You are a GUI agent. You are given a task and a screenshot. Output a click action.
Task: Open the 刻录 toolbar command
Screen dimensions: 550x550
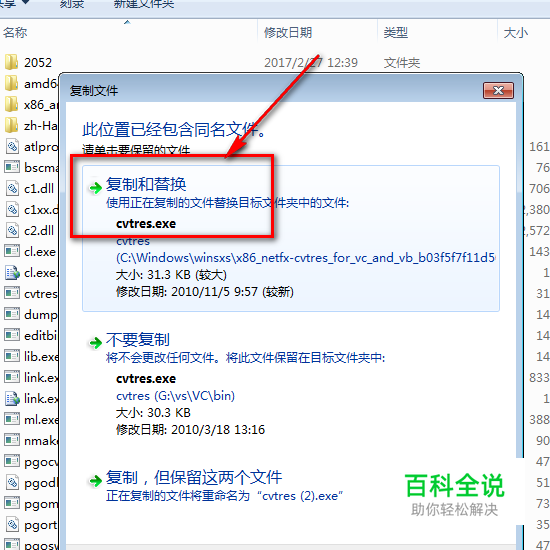click(x=72, y=4)
